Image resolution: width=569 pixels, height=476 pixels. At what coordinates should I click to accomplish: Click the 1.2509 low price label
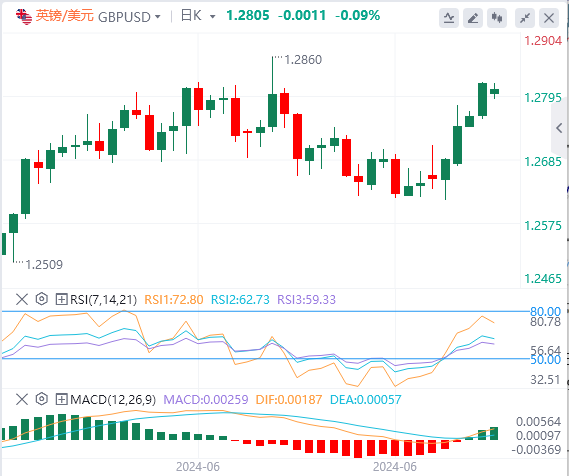tap(44, 265)
